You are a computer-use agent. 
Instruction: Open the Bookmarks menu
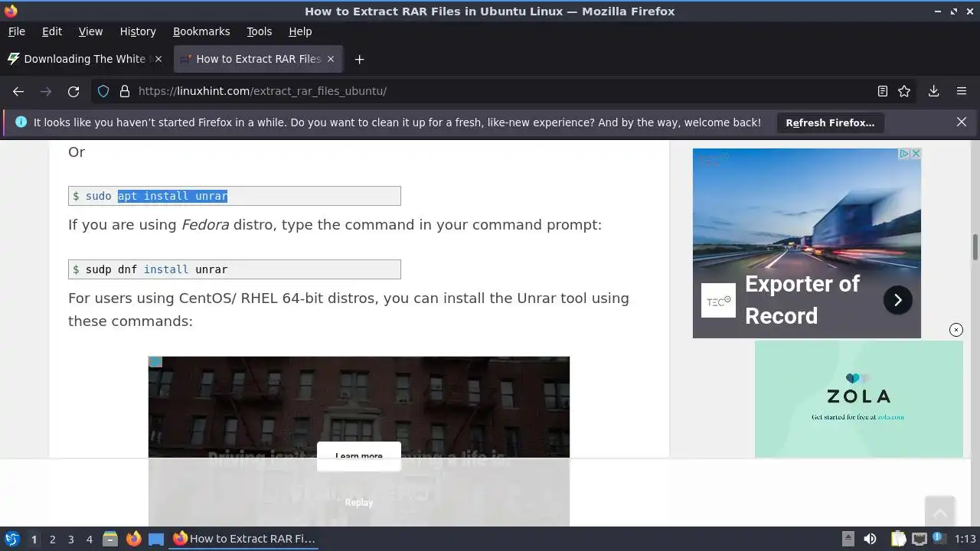tap(201, 31)
